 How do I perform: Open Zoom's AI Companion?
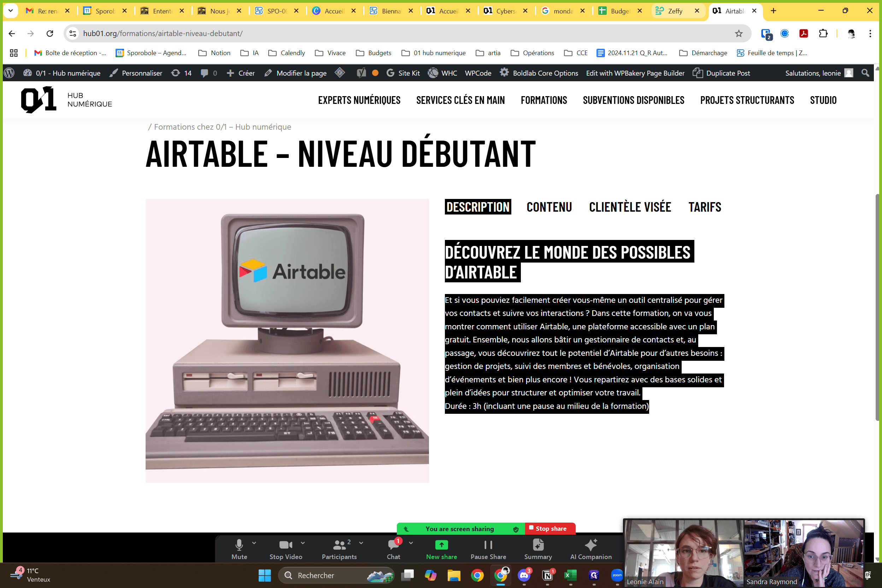click(x=591, y=549)
